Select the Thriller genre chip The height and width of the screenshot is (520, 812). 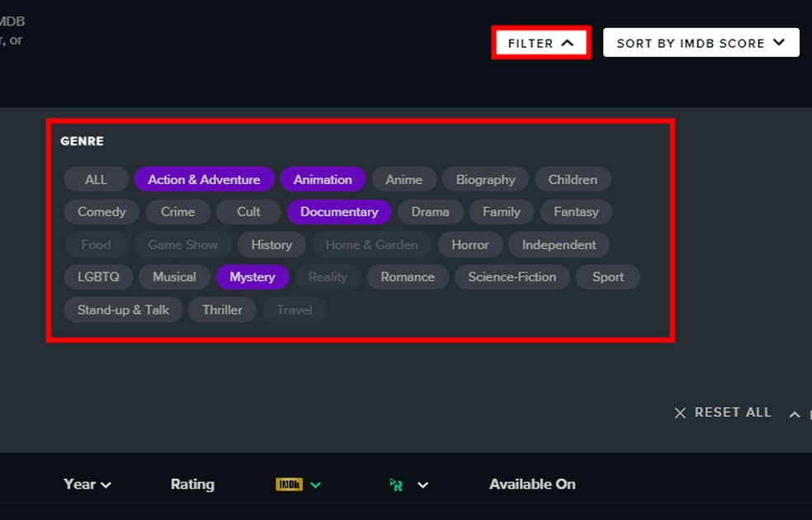(x=222, y=310)
